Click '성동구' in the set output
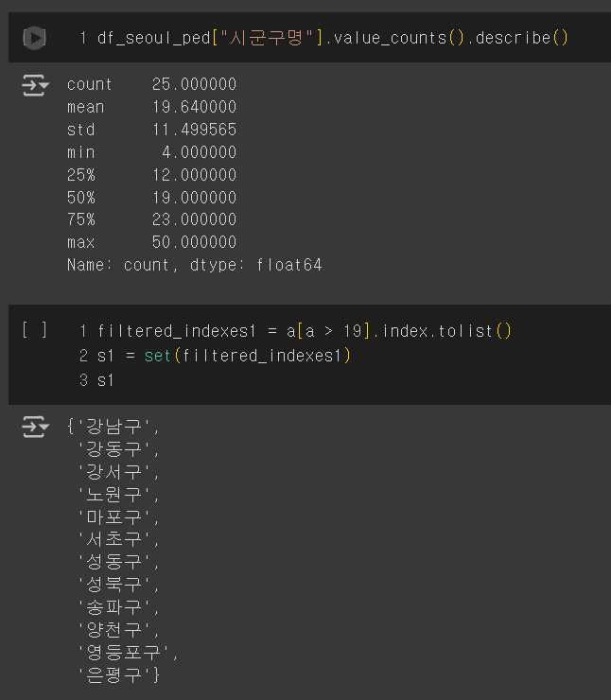This screenshot has height=700, width=611. [113, 562]
